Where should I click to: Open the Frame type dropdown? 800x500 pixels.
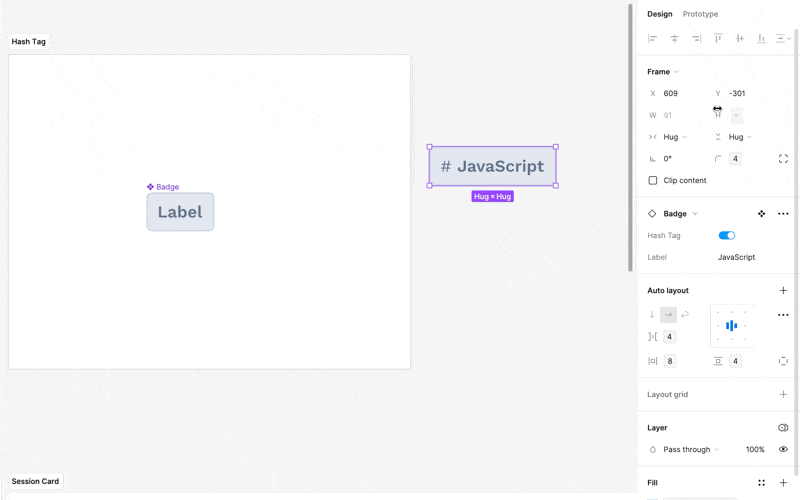point(663,72)
